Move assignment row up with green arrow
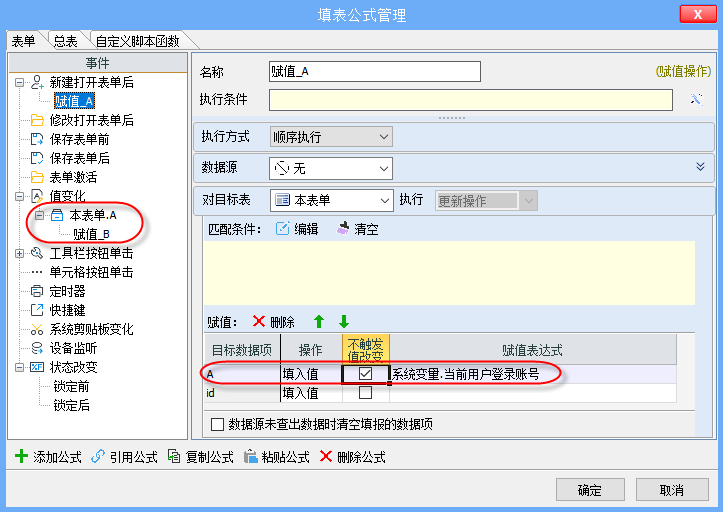This screenshot has height=512, width=723. pyautogui.click(x=319, y=321)
